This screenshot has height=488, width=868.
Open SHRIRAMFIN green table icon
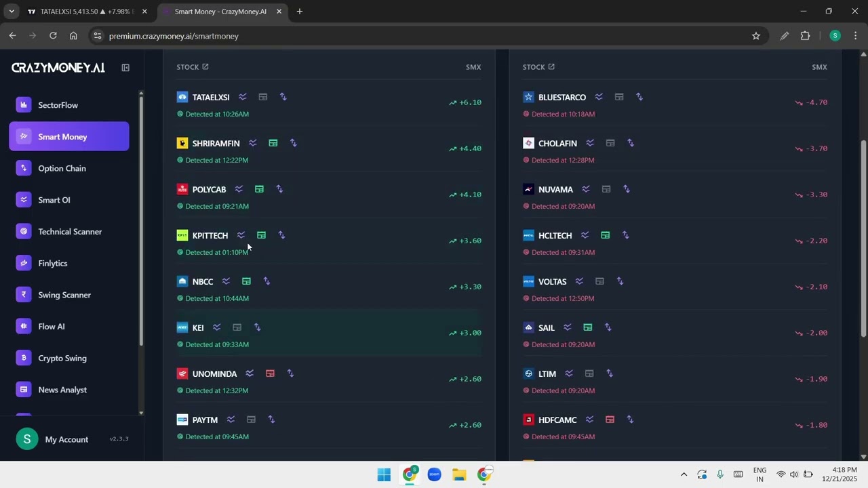coord(273,143)
